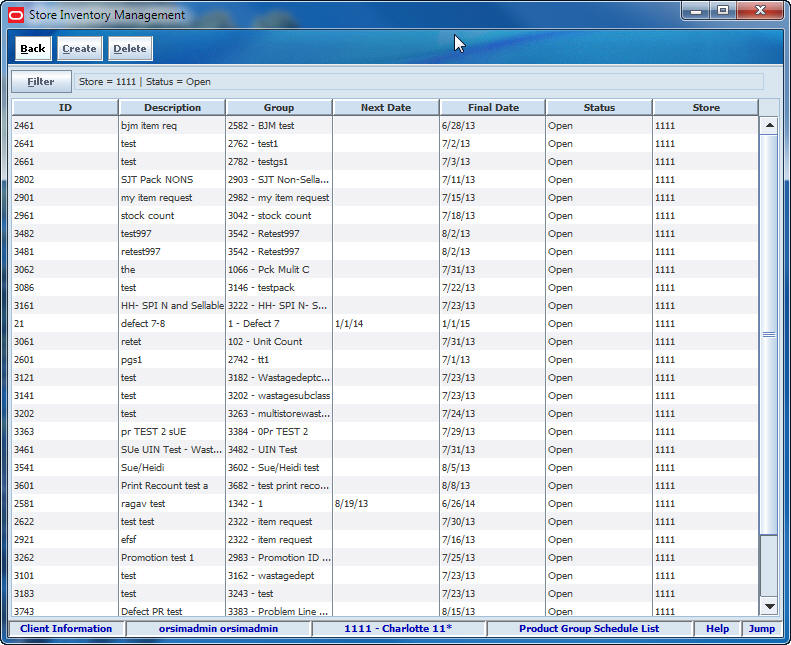The width and height of the screenshot is (791, 645).
Task: Click the Jump button
Action: point(761,628)
